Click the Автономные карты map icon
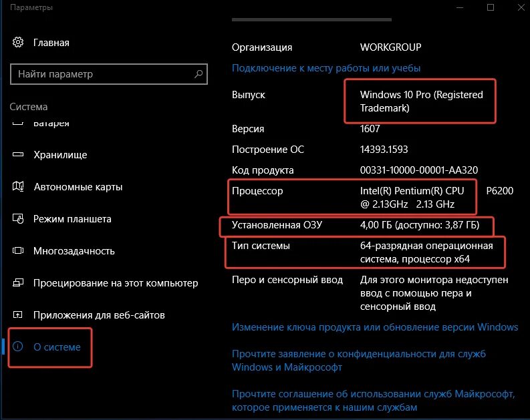This screenshot has height=420, width=530. tap(18, 186)
